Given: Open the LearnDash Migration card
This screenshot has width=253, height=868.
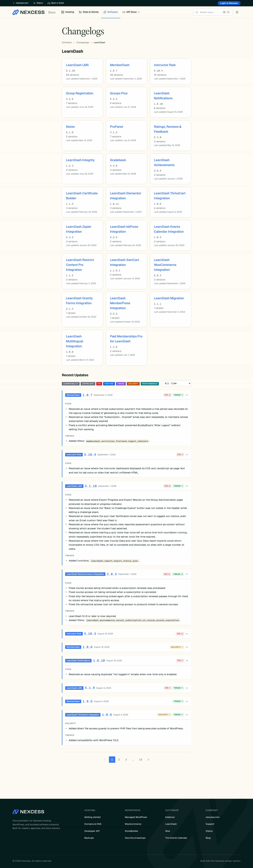Looking at the screenshot, I should coord(170,309).
